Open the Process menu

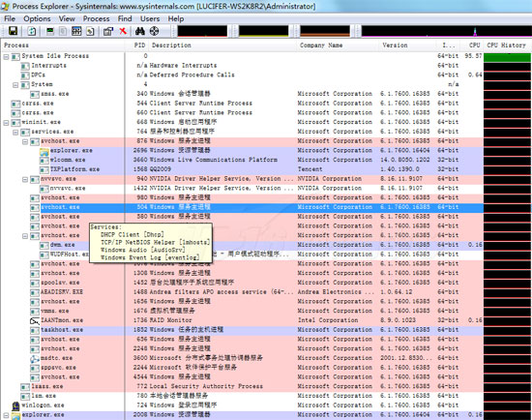pos(97,18)
